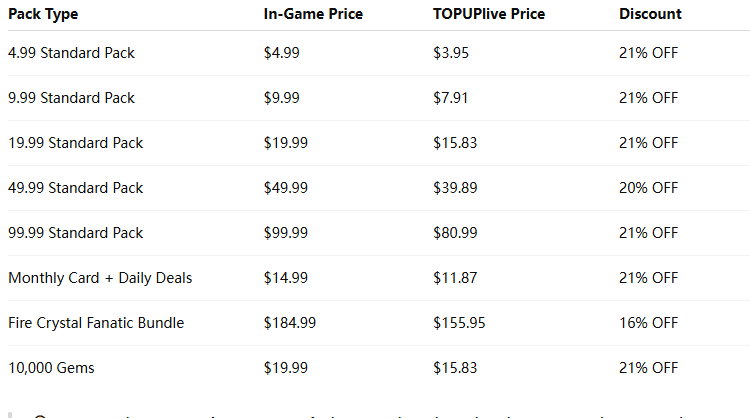Select the $7.91 TOPUPlive price cell

click(451, 98)
